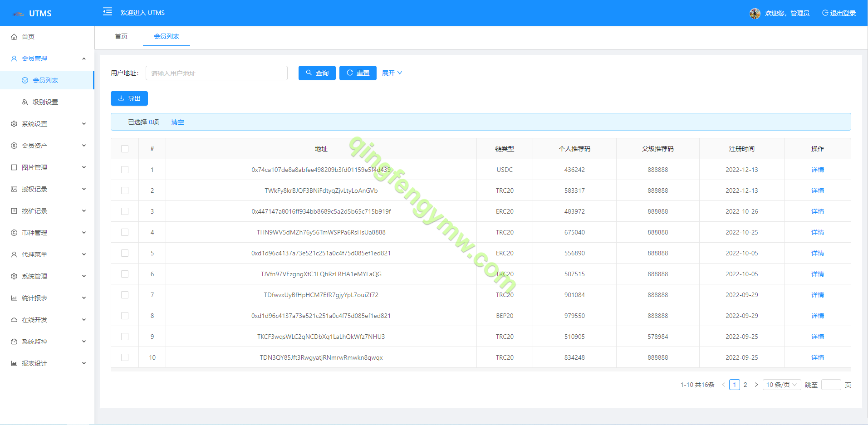868x425 pixels.
Task: Click the square icon beside 图片管理
Action: pyautogui.click(x=14, y=167)
